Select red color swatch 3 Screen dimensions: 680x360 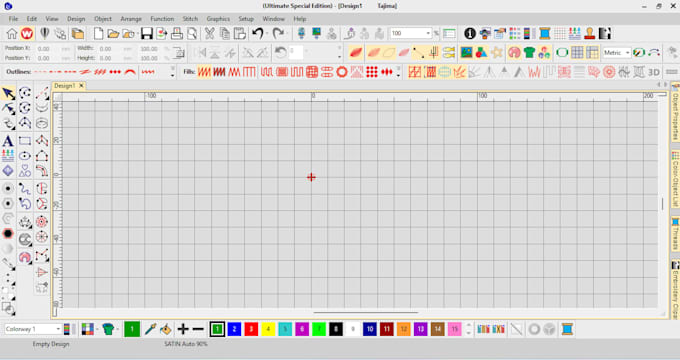click(x=251, y=329)
